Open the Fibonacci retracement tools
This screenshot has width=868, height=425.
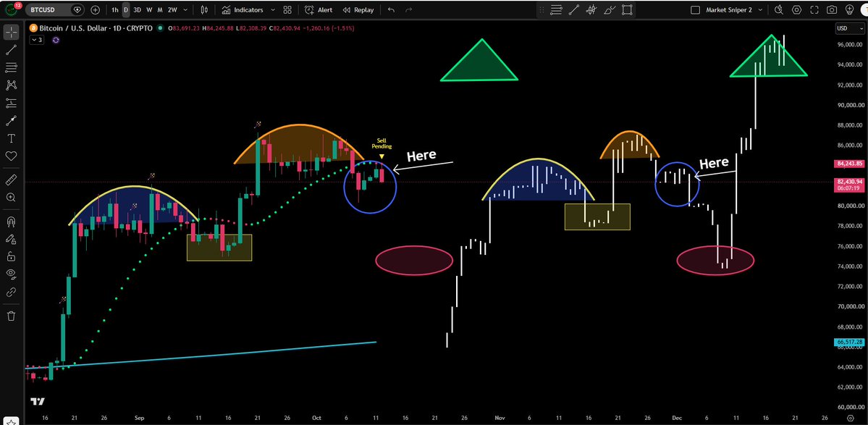pos(11,67)
